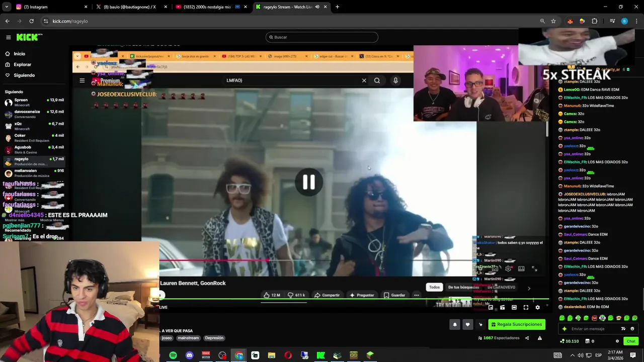Open the Chrome three-dot menu
644x362 pixels.
click(636, 21)
